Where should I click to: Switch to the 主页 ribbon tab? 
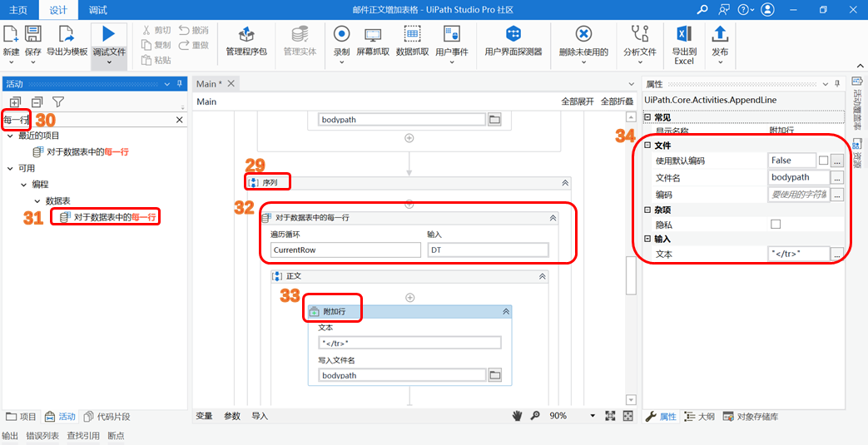click(x=18, y=10)
